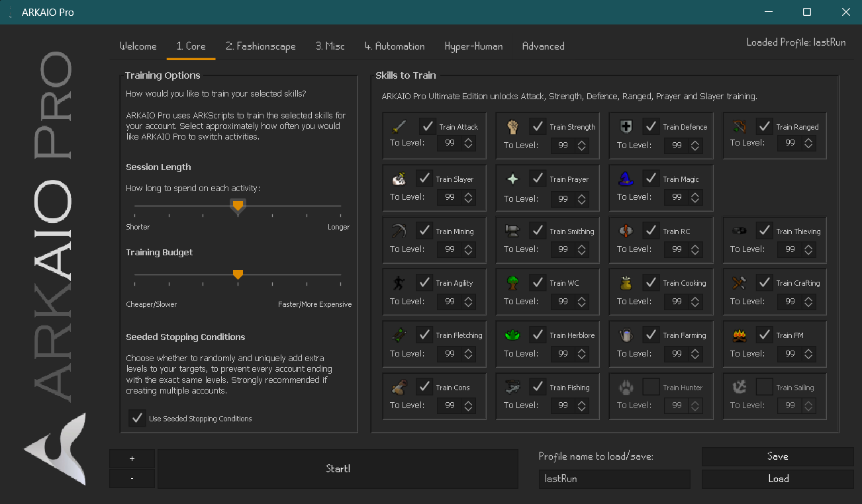
Task: Toggle the Train Mining checkbox
Action: [x=424, y=231]
